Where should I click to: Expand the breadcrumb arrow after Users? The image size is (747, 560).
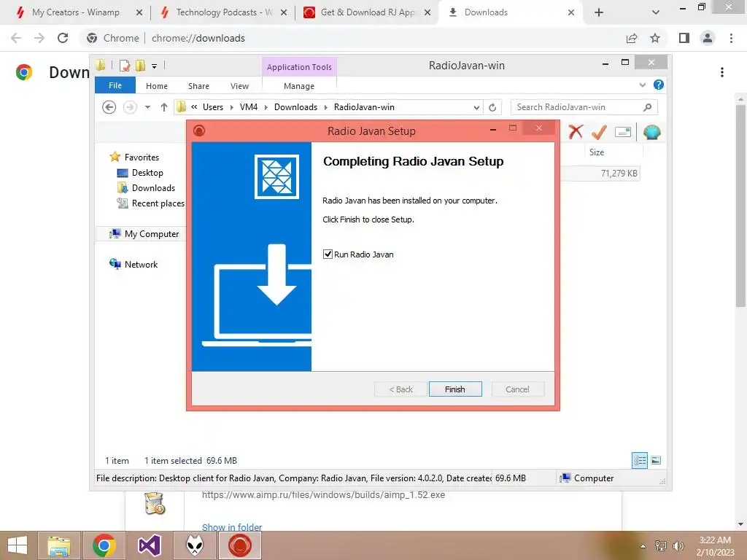pos(231,108)
